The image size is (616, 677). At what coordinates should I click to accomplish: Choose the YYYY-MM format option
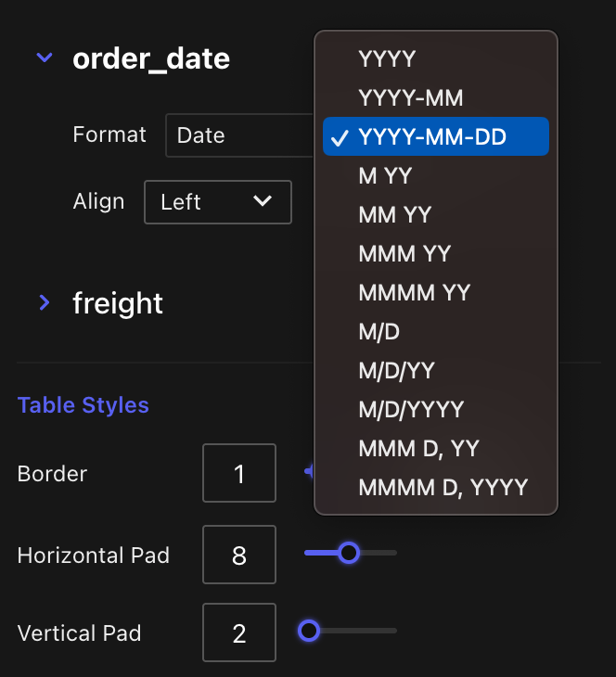coord(411,97)
